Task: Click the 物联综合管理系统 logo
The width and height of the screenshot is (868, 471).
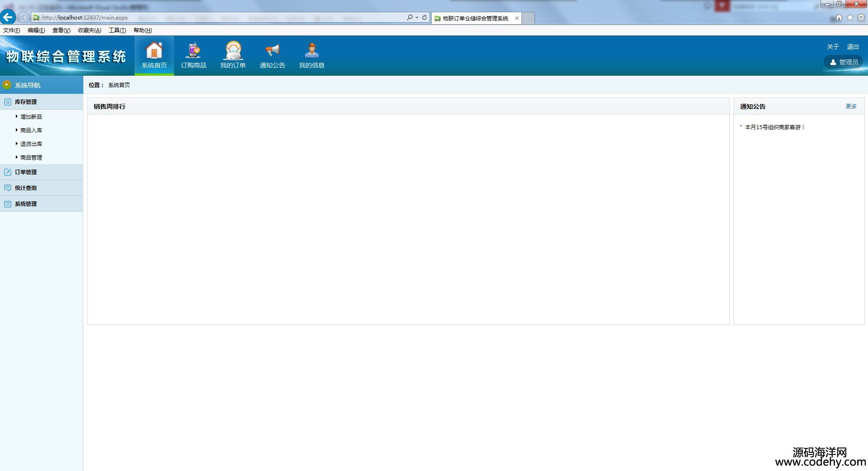Action: tap(66, 57)
